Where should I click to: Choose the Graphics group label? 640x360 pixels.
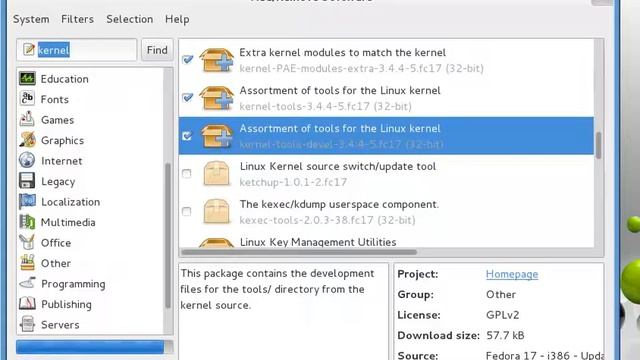click(62, 141)
